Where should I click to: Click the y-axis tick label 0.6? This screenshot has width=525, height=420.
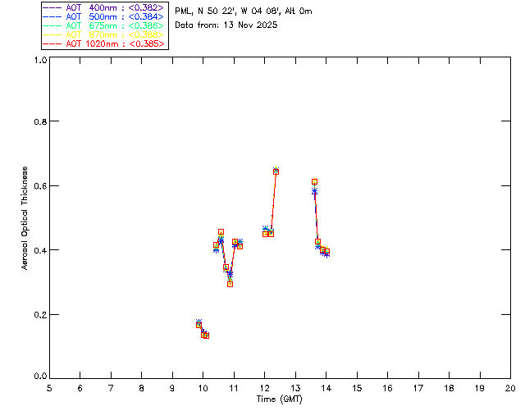[x=40, y=186]
